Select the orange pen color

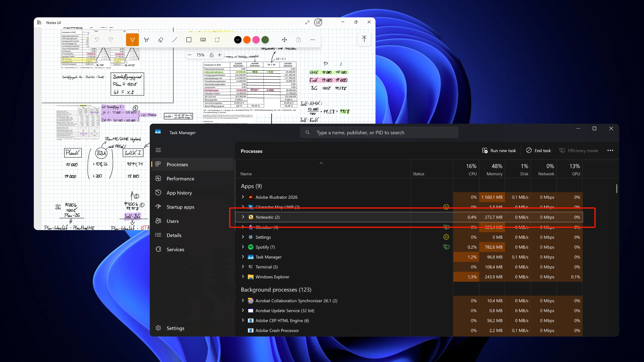point(247,40)
